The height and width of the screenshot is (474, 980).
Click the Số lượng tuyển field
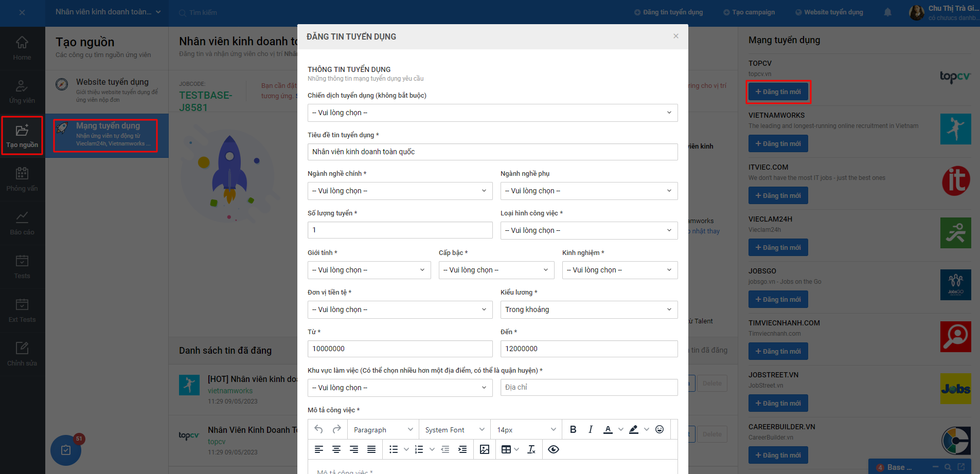click(x=400, y=230)
